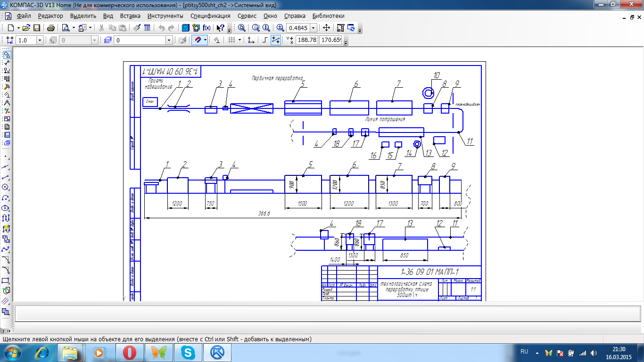This screenshot has width=644, height=362.
Task: Click the RU language indicator
Action: [524, 352]
